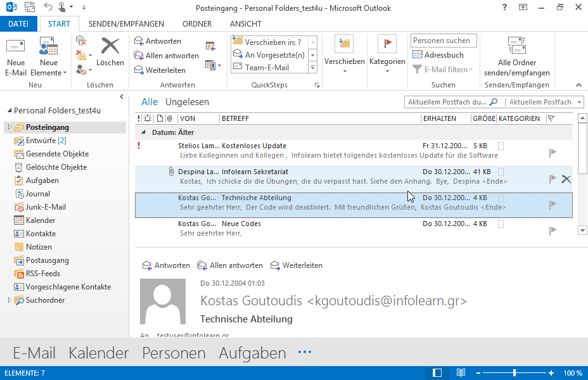Image resolution: width=588 pixels, height=380 pixels.
Task: Click Alle Ordner senden/empfangen
Action: [517, 56]
